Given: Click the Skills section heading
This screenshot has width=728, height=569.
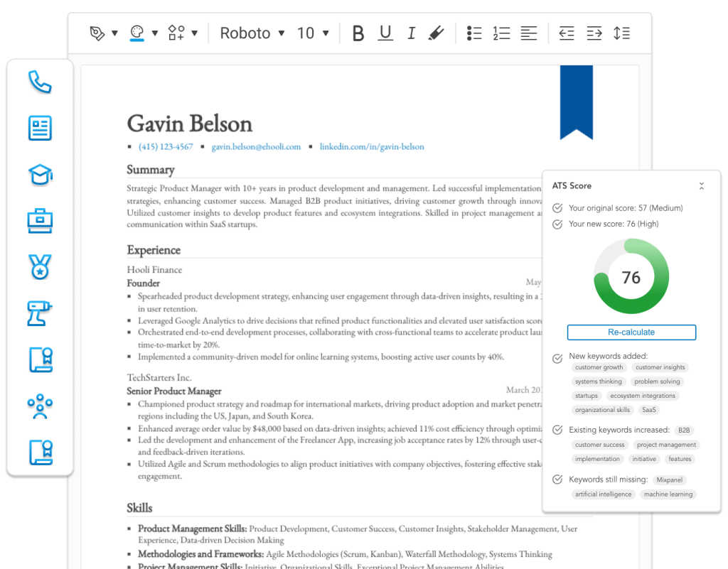Looking at the screenshot, I should tap(139, 507).
